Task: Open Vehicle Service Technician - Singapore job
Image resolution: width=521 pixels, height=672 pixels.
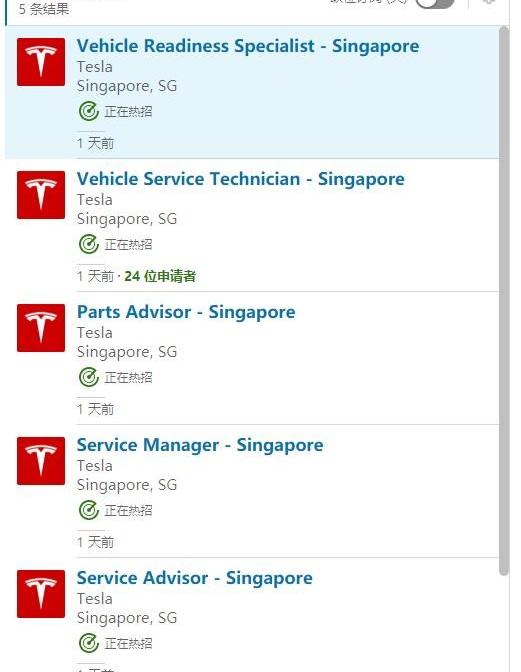Action: [x=240, y=179]
